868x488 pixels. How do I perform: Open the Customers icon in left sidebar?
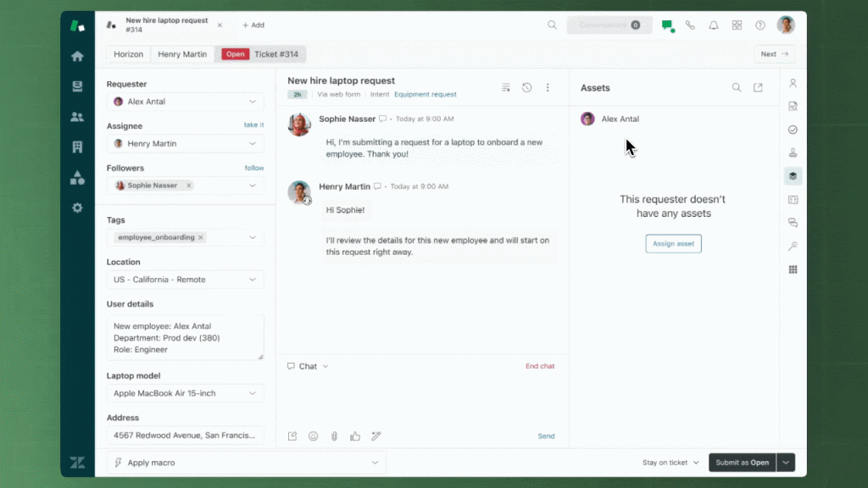coord(77,117)
